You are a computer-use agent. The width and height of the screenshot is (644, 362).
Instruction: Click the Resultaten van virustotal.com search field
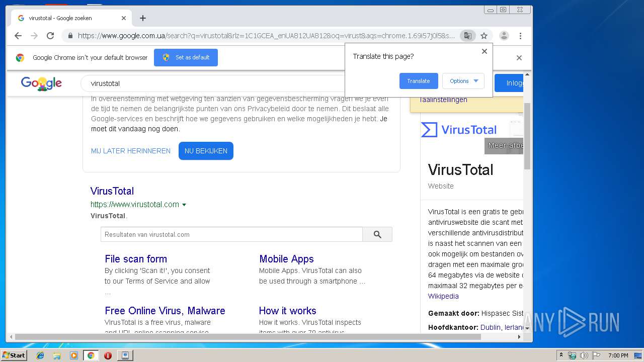tap(231, 234)
